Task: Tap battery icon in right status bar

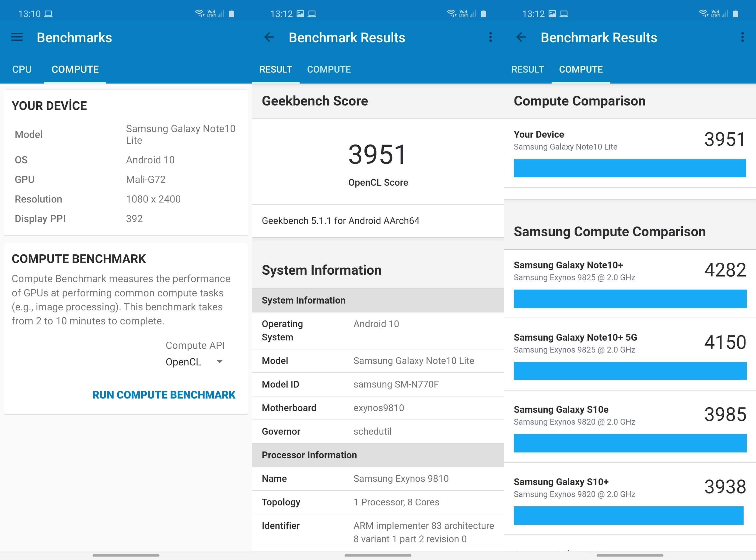Action: pos(735,14)
